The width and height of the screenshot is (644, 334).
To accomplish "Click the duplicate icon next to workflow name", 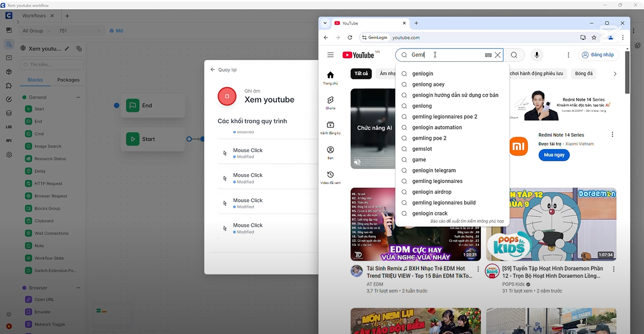I will (x=79, y=48).
